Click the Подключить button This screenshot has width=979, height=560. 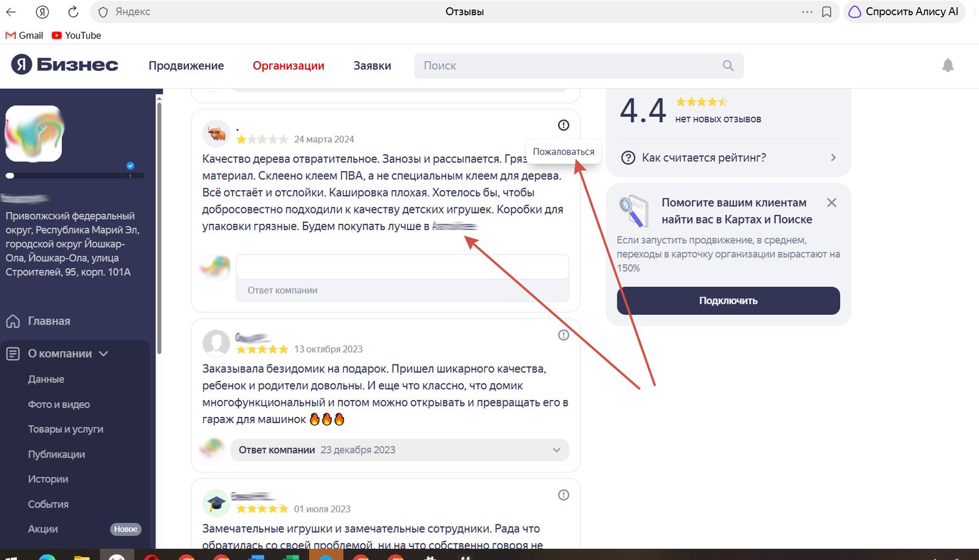[x=728, y=301]
